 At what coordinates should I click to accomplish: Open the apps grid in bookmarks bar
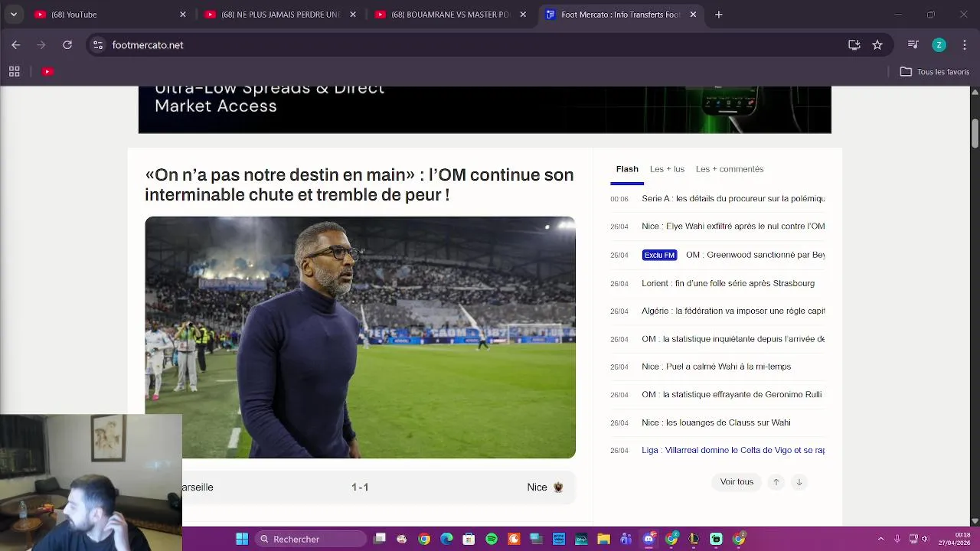point(14,71)
